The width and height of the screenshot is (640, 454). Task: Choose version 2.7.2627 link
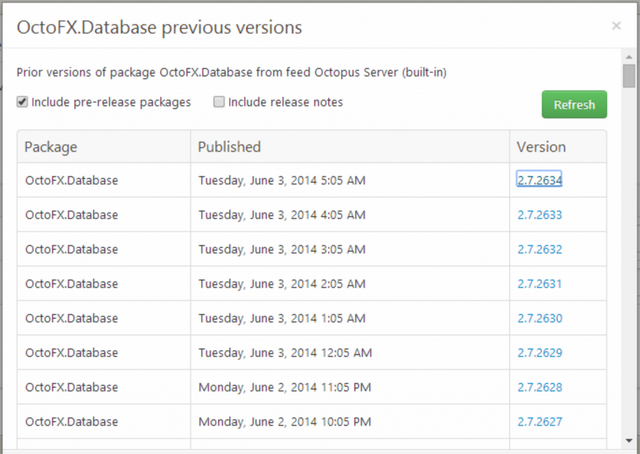pos(540,421)
